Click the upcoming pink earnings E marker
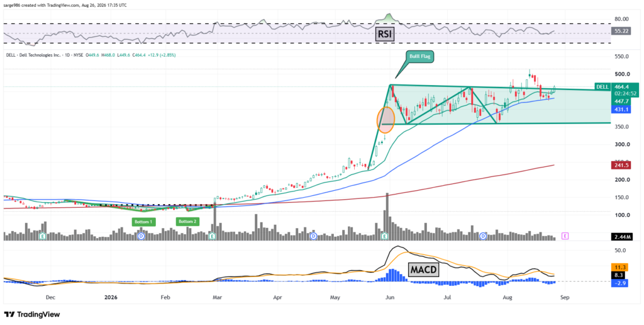This screenshot has height=325, width=644. (x=565, y=236)
